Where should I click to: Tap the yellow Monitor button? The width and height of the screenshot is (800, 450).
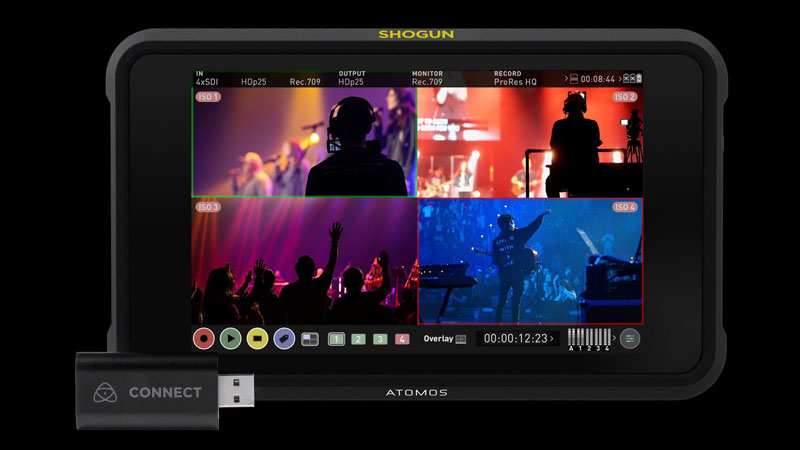pos(257,339)
